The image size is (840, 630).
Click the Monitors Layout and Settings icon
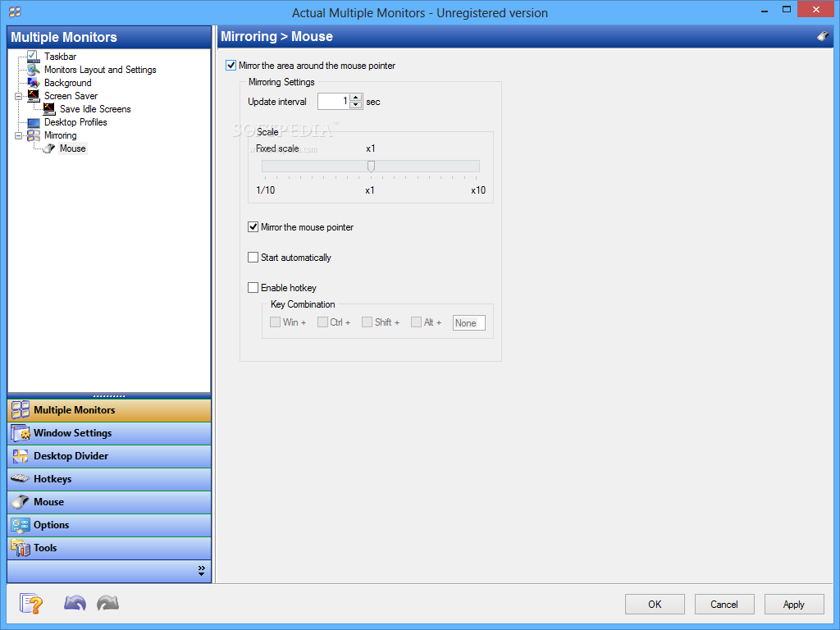pyautogui.click(x=33, y=70)
